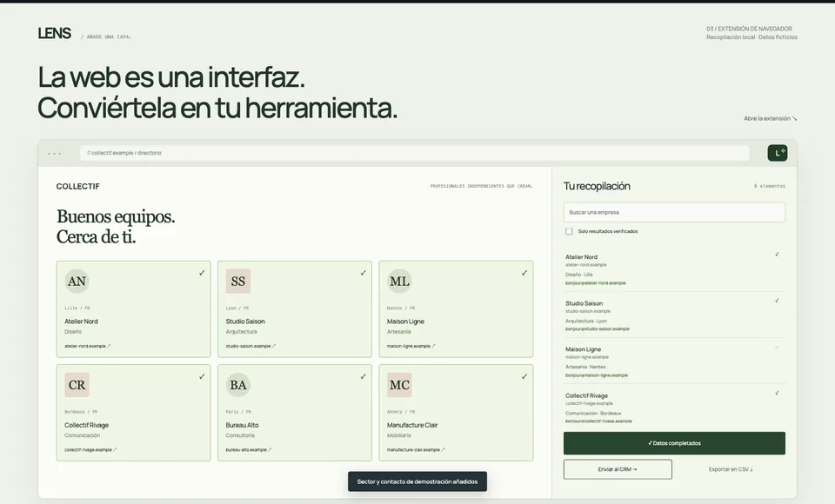Viewport: 835px width, 504px height.
Task: Click the MC avatar on Manufacture Clair card
Action: click(399, 385)
